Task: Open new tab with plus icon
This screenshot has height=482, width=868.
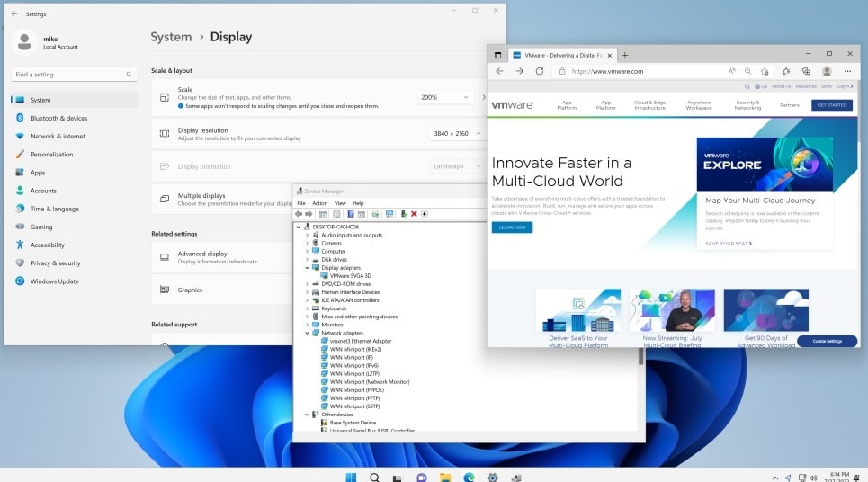Action: [x=624, y=55]
